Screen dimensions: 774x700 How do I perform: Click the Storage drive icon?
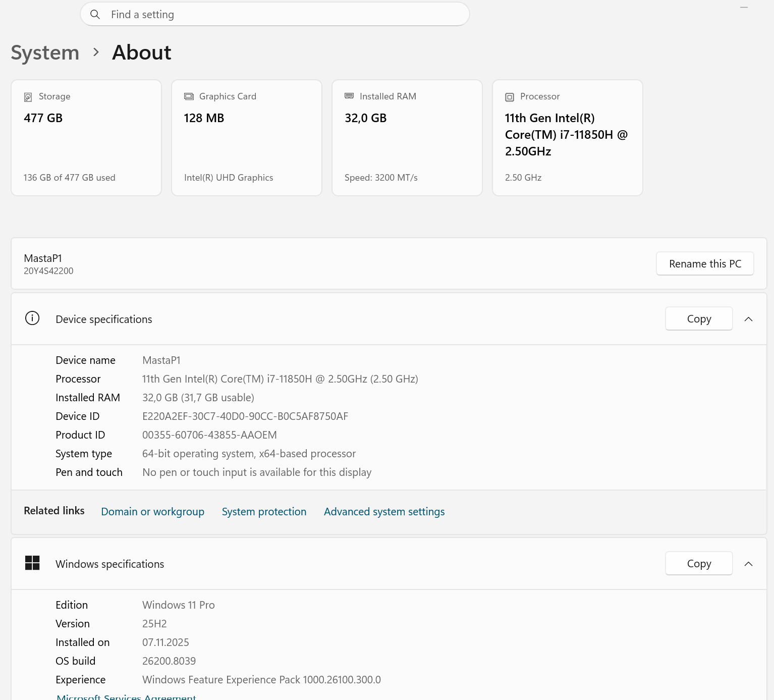(x=28, y=97)
